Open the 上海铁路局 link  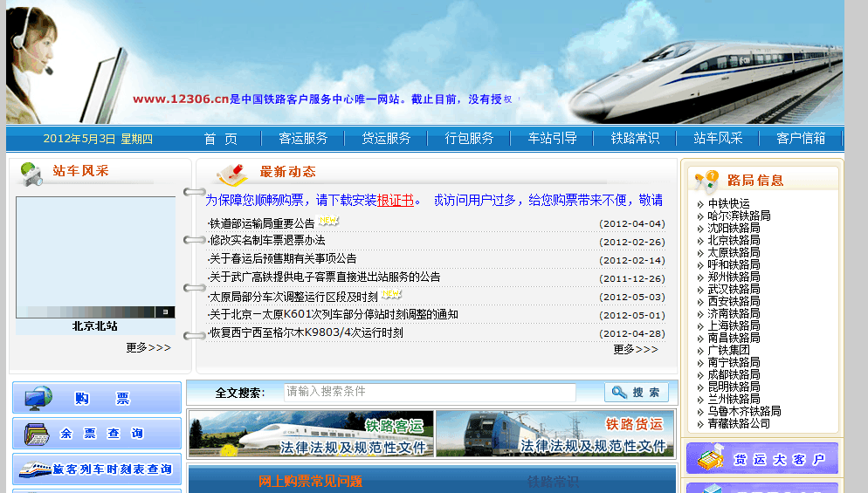(x=734, y=325)
